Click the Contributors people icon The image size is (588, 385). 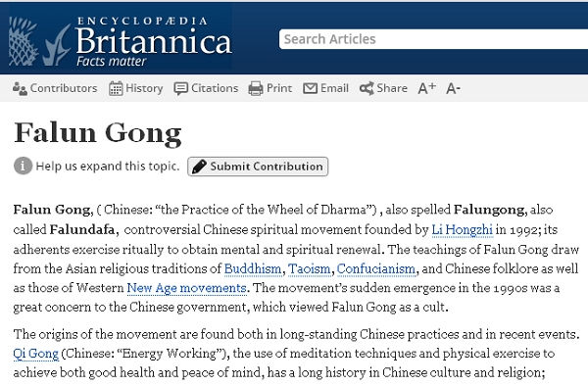tap(20, 88)
